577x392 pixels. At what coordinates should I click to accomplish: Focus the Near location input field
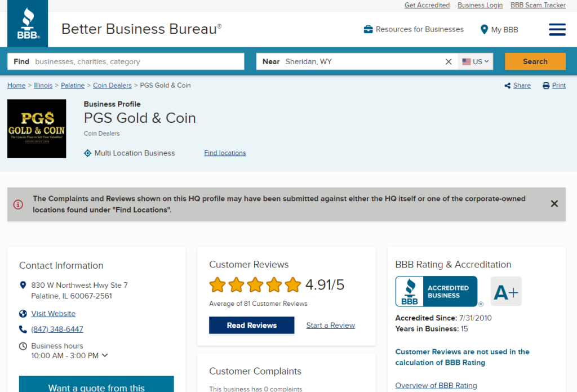click(x=357, y=61)
